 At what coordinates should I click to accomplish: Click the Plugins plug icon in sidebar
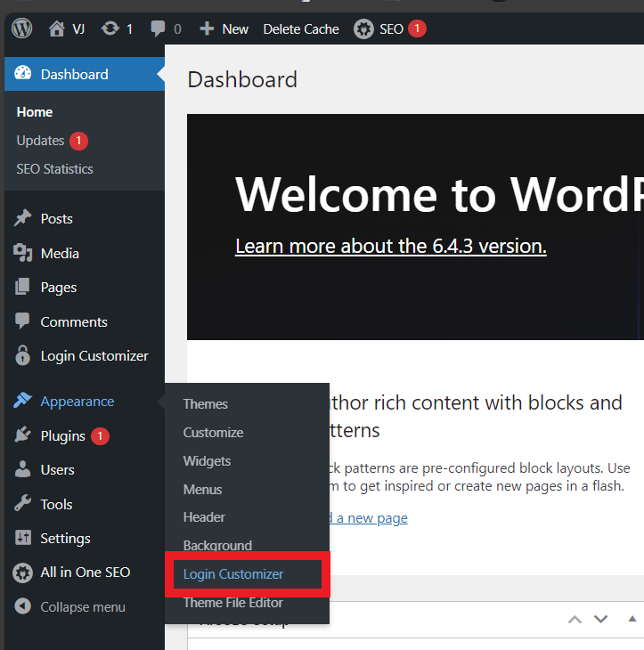click(23, 435)
